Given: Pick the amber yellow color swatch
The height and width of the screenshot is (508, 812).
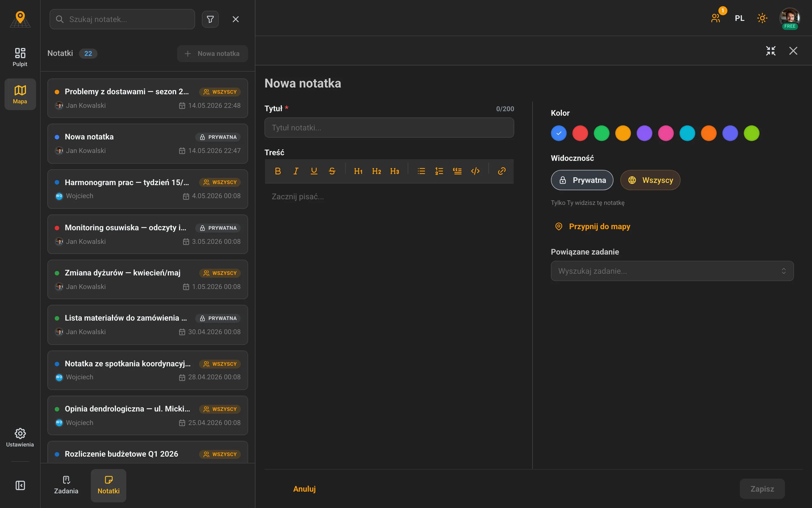Looking at the screenshot, I should [x=623, y=133].
